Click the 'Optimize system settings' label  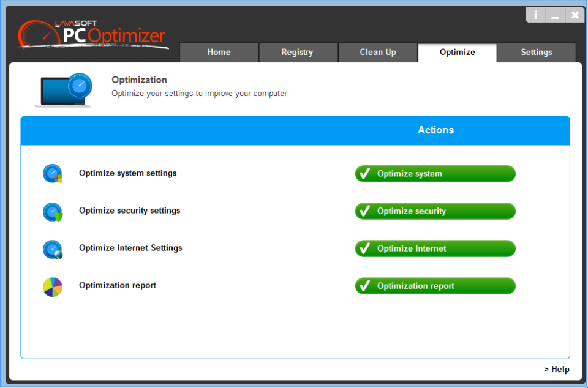(127, 173)
